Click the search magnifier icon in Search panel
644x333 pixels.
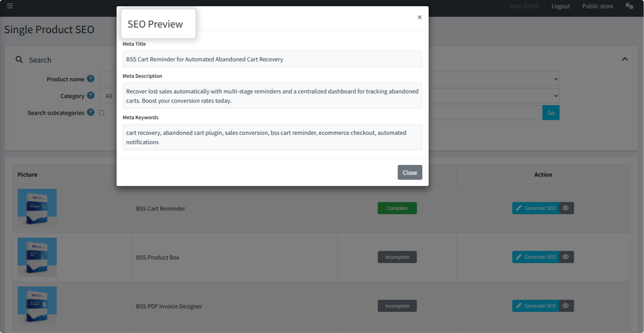[19, 60]
